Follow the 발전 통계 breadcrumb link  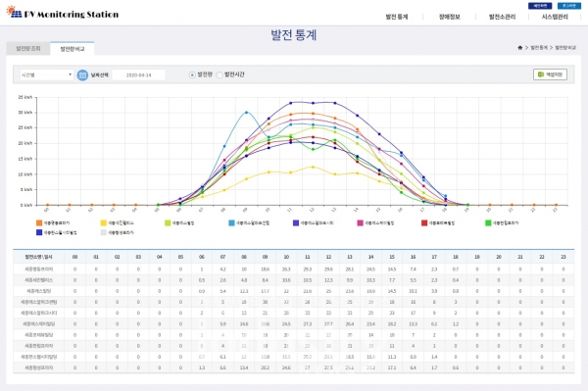pyautogui.click(x=539, y=48)
